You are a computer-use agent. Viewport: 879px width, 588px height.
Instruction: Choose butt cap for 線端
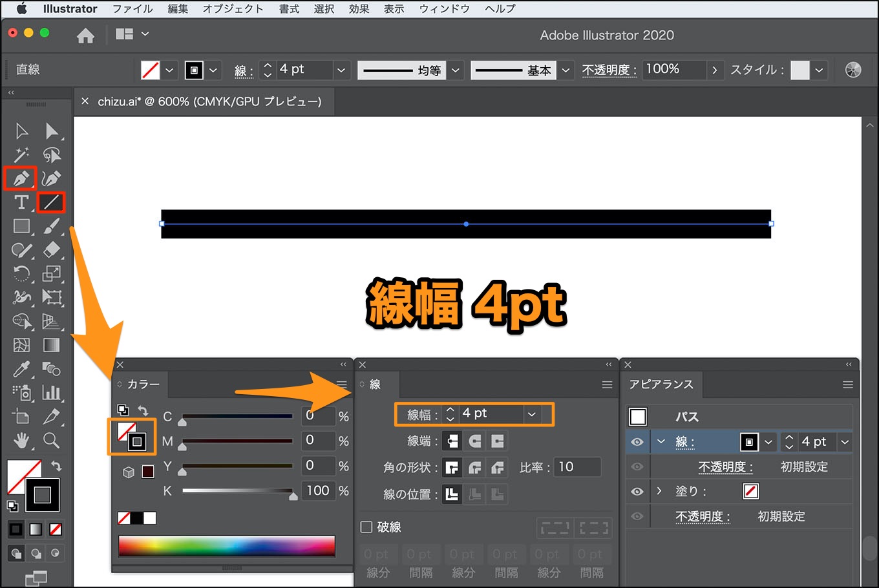[452, 441]
